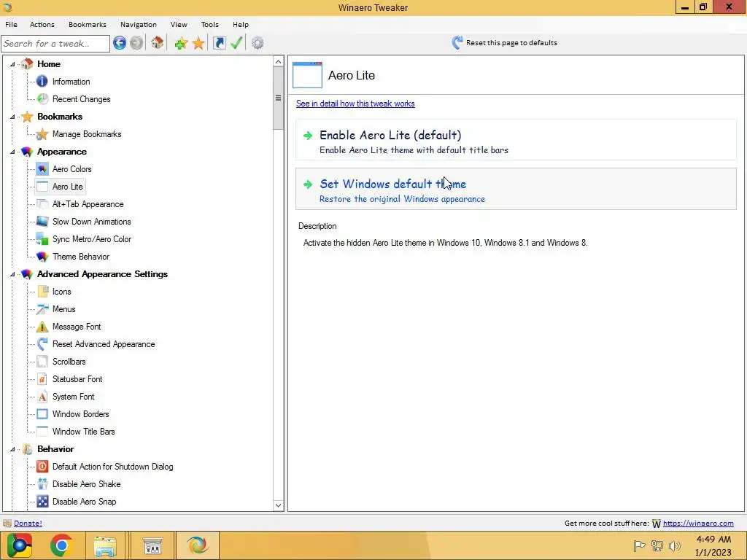Click Window Borders square icon
Viewport: 747px width, 560px height.
coord(42,414)
